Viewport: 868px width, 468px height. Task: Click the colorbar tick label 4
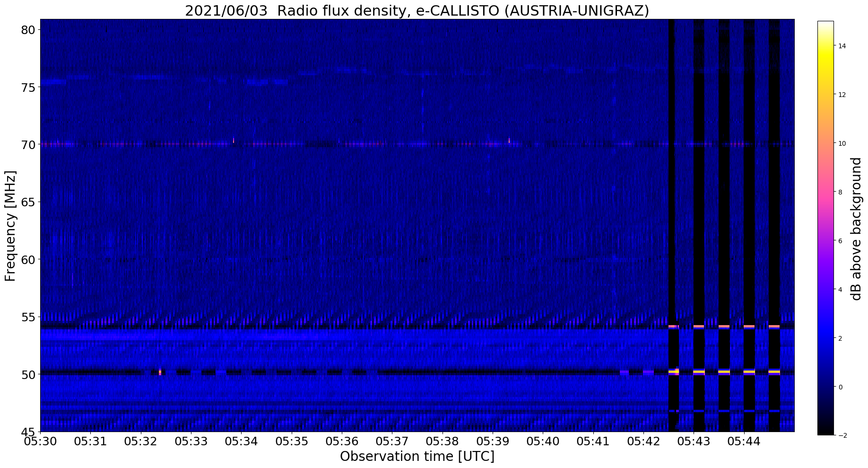coord(840,290)
